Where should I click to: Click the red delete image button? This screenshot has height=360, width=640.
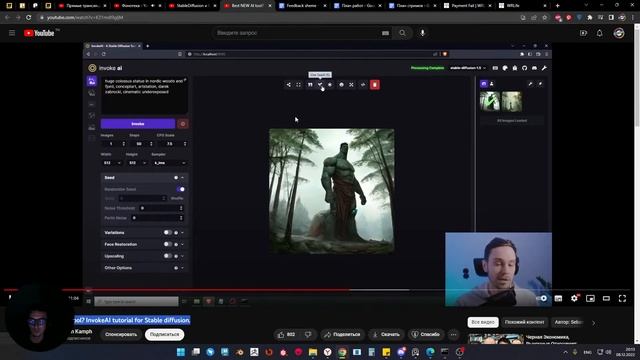pos(375,84)
